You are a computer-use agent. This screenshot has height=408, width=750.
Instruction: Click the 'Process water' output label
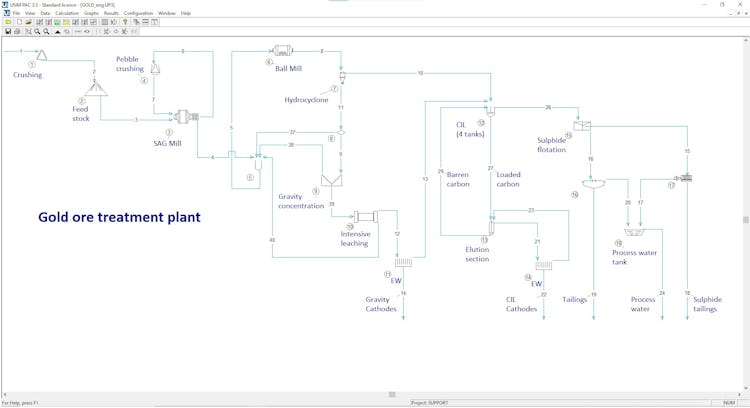pos(642,304)
